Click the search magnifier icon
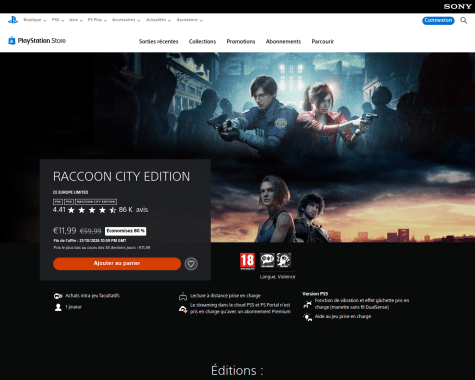The width and height of the screenshot is (475, 380). click(464, 20)
